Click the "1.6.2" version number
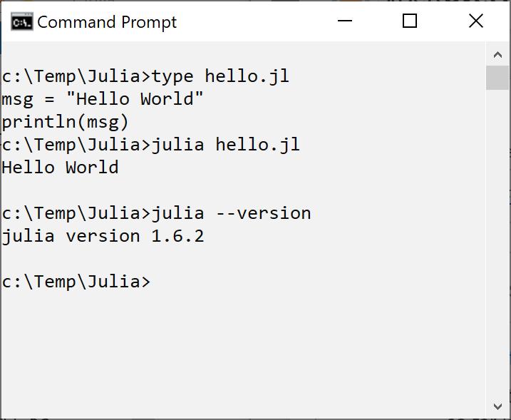This screenshot has height=420, width=511. pyautogui.click(x=177, y=236)
